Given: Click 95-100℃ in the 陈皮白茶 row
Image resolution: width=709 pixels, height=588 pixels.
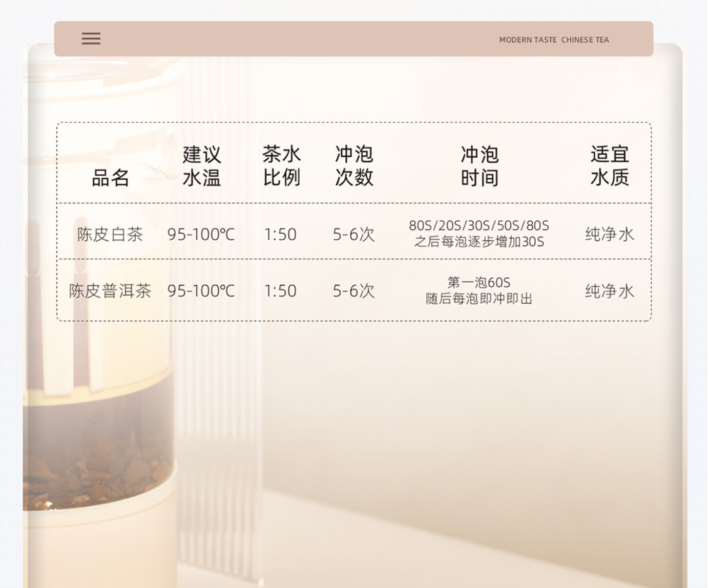Looking at the screenshot, I should pyautogui.click(x=201, y=235).
